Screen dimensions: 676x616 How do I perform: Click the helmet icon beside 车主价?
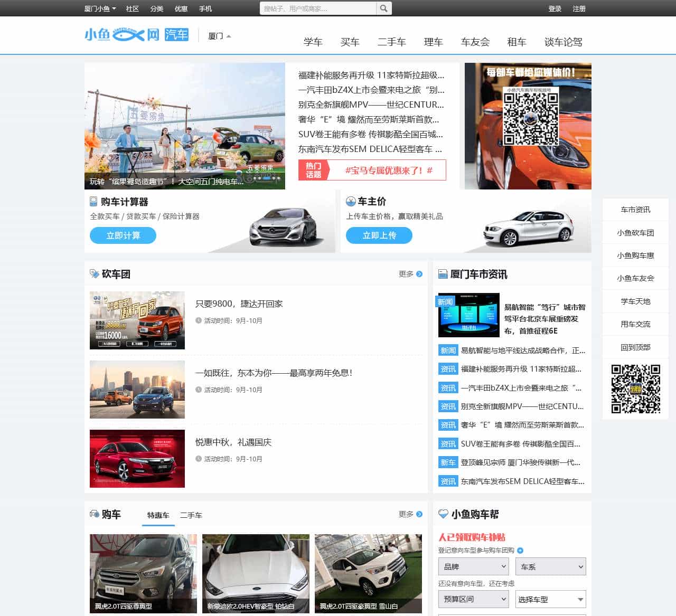pyautogui.click(x=350, y=202)
